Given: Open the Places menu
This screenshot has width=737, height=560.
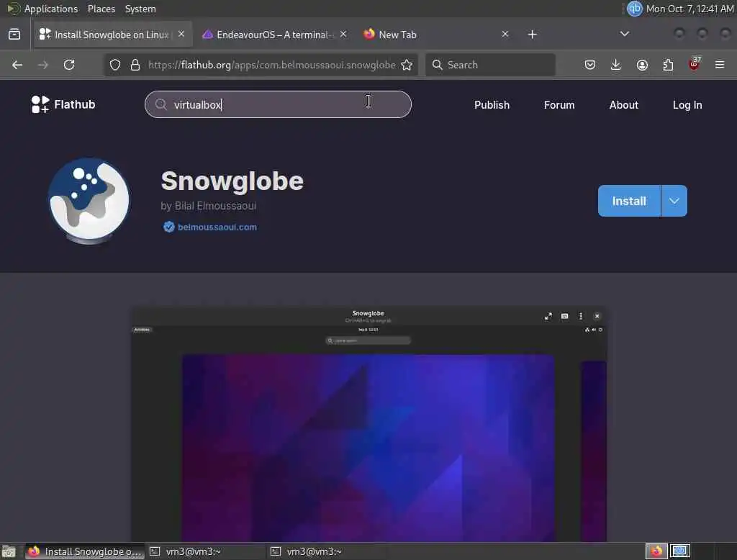Looking at the screenshot, I should 101,9.
